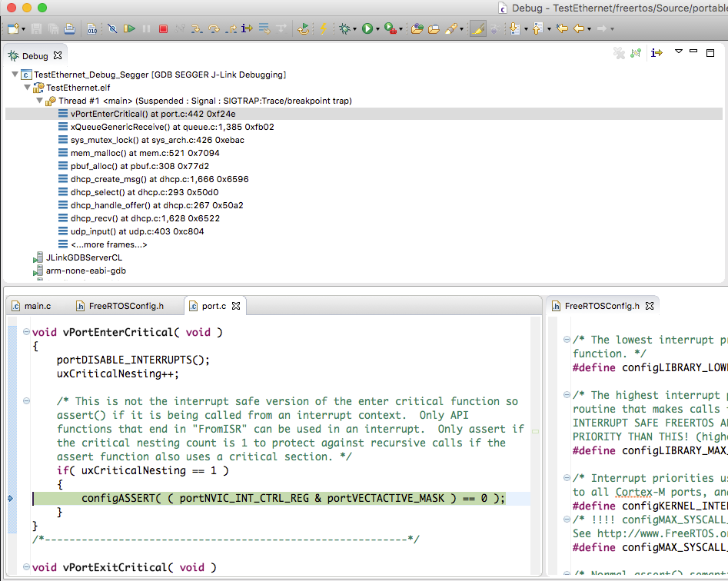
Task: Select the udp_input() stack frame
Action: (x=138, y=231)
